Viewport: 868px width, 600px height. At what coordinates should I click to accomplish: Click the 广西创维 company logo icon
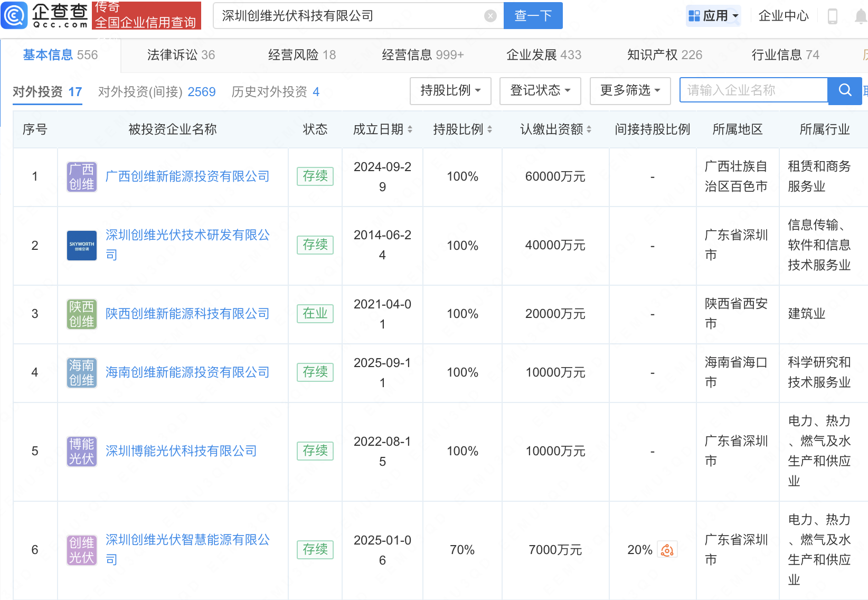[x=81, y=176]
